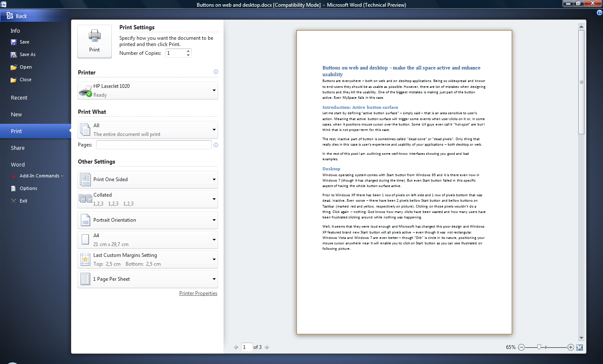Click the Pages input field
The height and width of the screenshot is (364, 603).
[x=154, y=145]
